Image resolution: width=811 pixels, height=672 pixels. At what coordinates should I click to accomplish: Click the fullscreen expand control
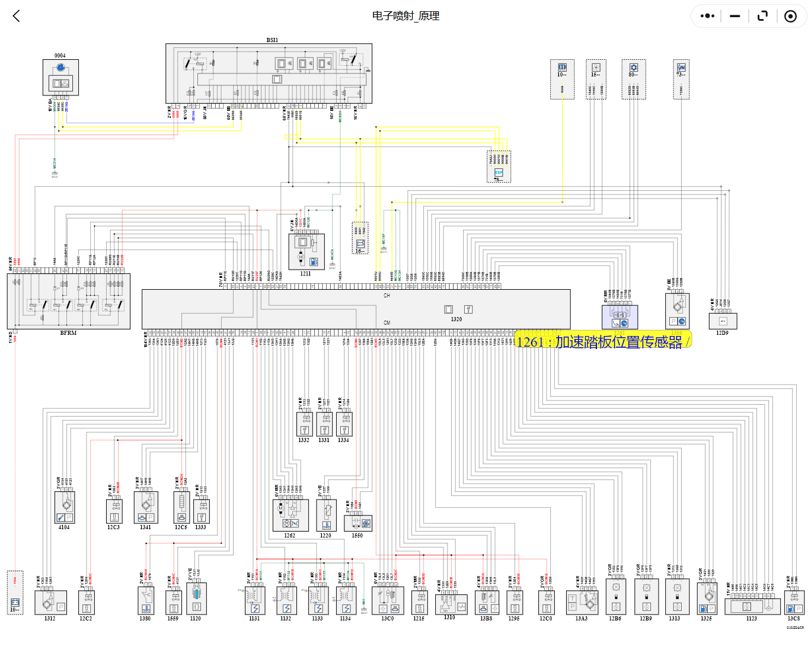pos(762,16)
